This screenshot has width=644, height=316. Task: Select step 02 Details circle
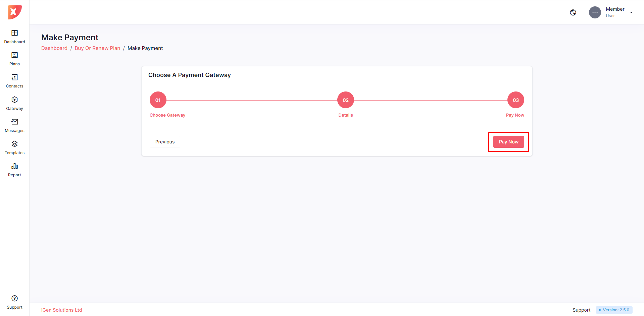pos(346,100)
